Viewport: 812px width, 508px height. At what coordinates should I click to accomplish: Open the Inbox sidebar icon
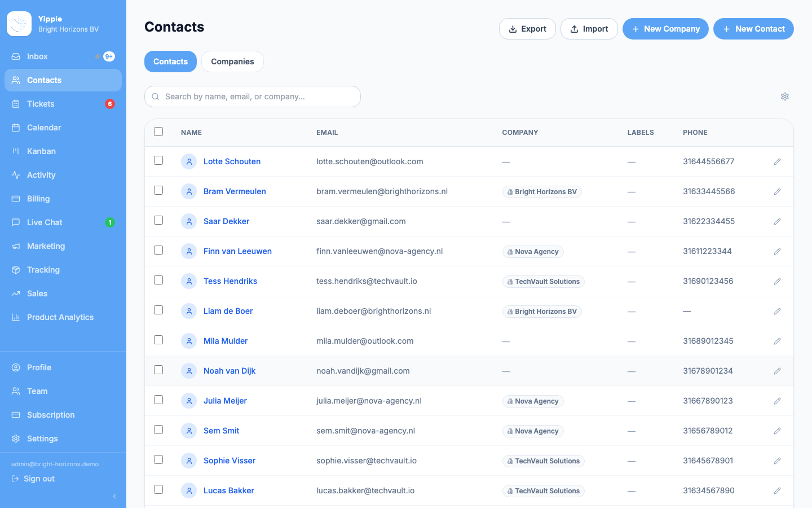[x=16, y=56]
